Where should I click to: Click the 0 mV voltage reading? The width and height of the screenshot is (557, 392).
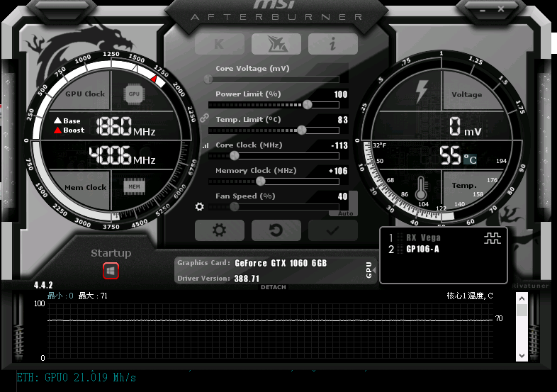(465, 127)
